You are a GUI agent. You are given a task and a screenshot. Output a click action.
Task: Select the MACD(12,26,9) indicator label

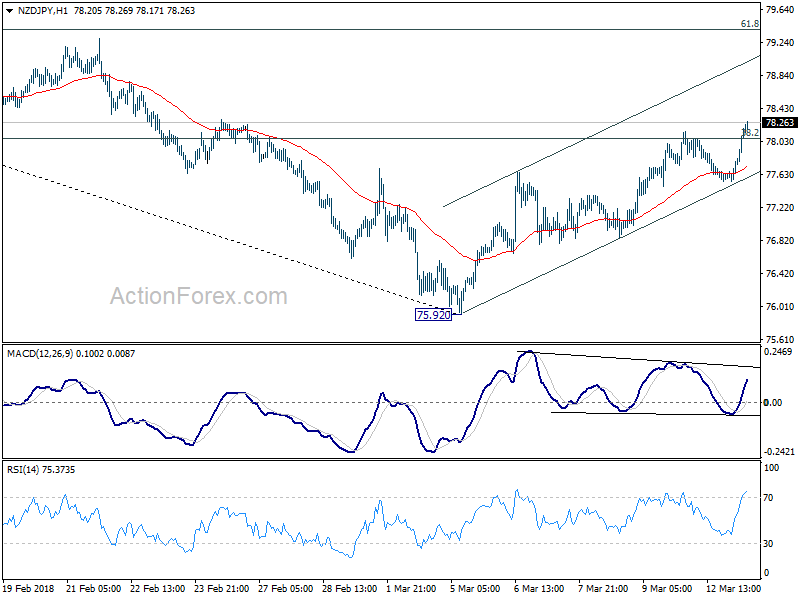point(40,354)
